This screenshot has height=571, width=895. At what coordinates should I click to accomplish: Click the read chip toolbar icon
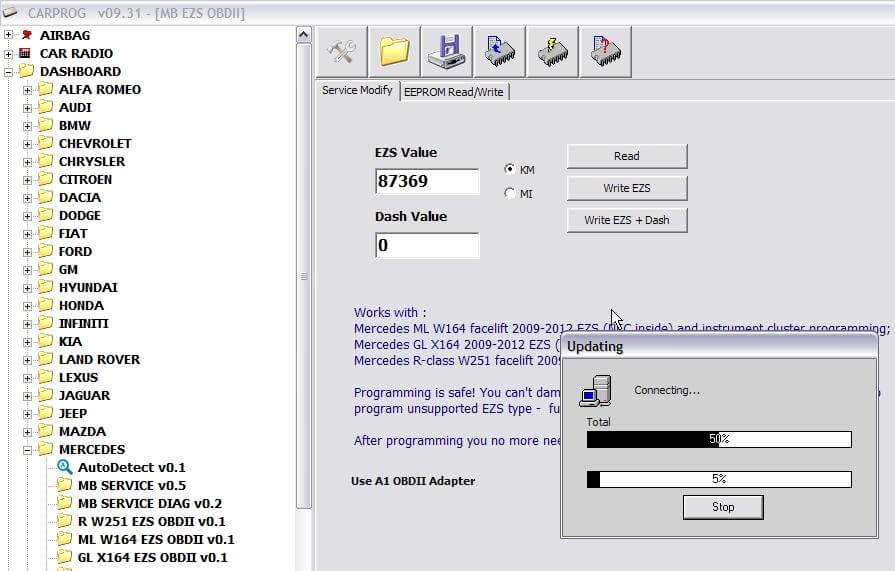[x=499, y=51]
